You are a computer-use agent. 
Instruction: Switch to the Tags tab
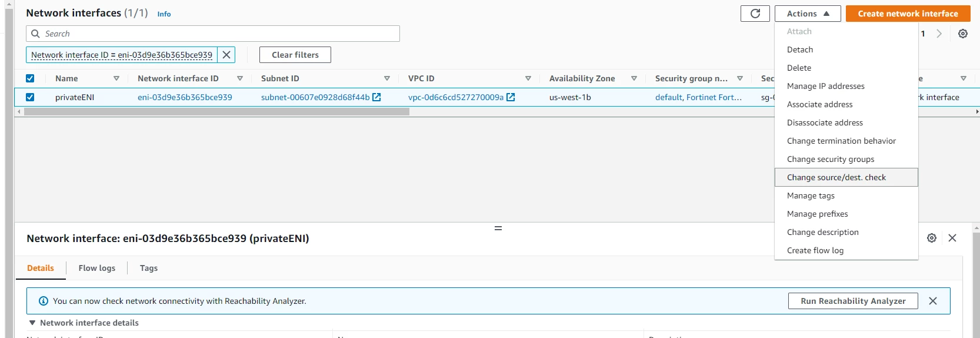[x=149, y=268]
